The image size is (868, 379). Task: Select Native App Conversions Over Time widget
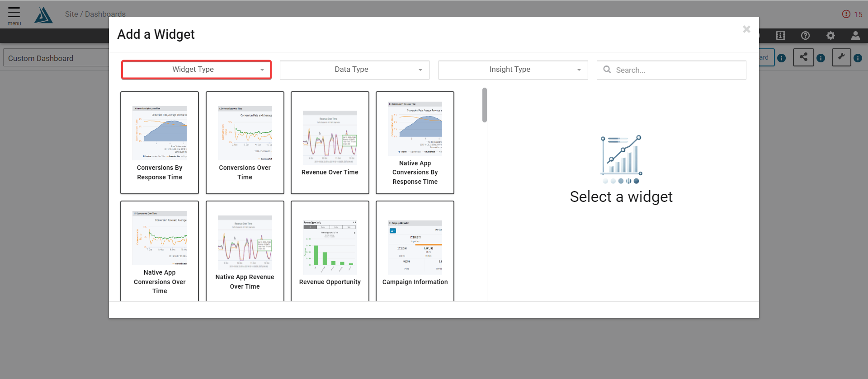pos(160,251)
